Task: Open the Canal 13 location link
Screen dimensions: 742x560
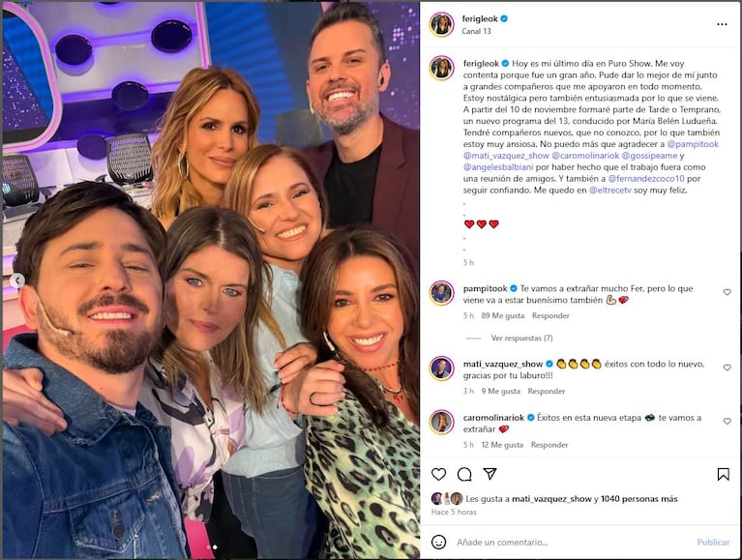Action: pos(476,31)
